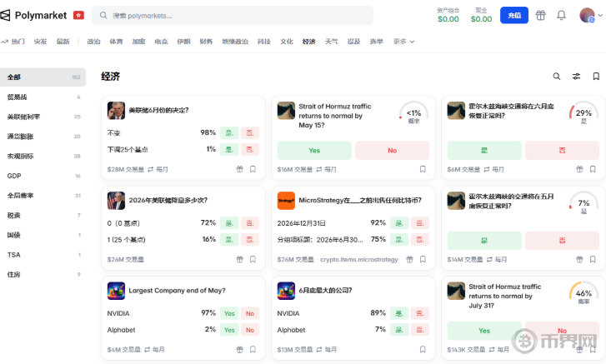The image size is (606, 364).
Task: Select the 美联储利率 sidebar filter
Action: pos(43,117)
